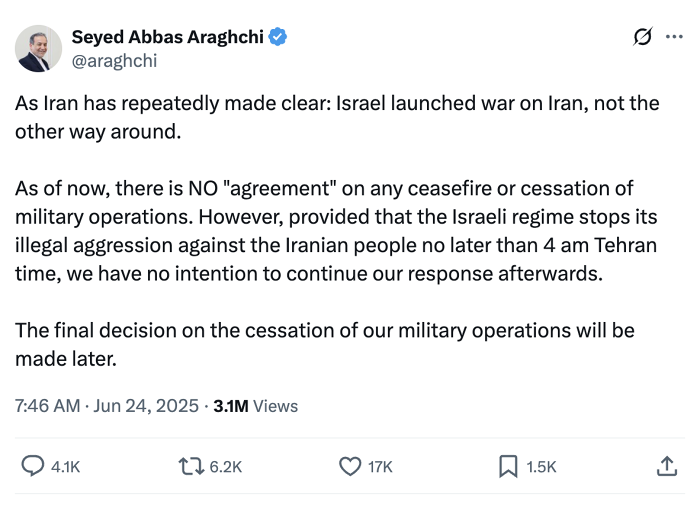This screenshot has width=700, height=509.
Task: Click Araghchi's profile avatar photo
Action: point(38,49)
